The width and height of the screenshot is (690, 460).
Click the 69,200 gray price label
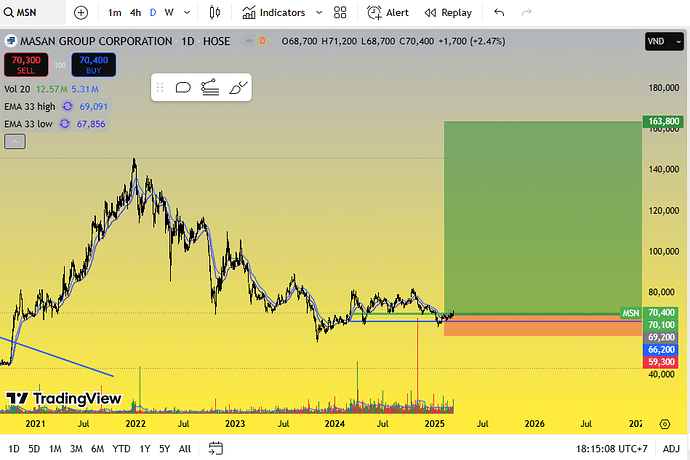point(661,337)
